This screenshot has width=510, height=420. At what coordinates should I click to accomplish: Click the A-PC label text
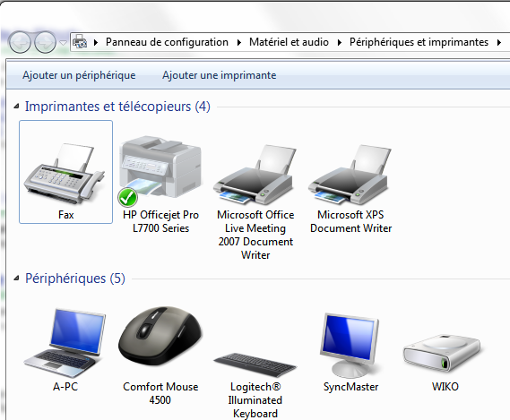[x=65, y=387]
